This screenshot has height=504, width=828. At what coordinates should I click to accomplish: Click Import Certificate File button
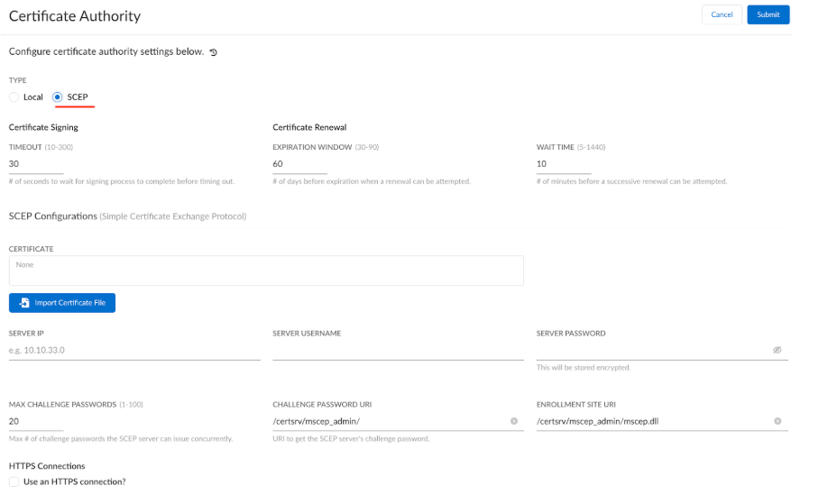pyautogui.click(x=62, y=303)
